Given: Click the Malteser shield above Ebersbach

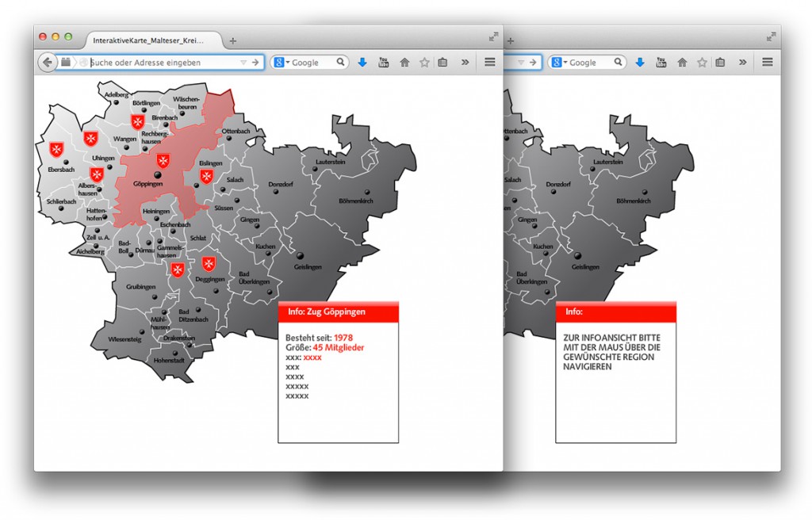Looking at the screenshot, I should coord(56,149).
